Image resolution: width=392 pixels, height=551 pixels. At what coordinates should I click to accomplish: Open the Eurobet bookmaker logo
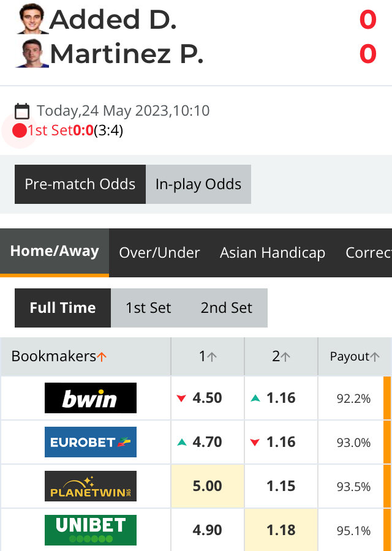91,441
